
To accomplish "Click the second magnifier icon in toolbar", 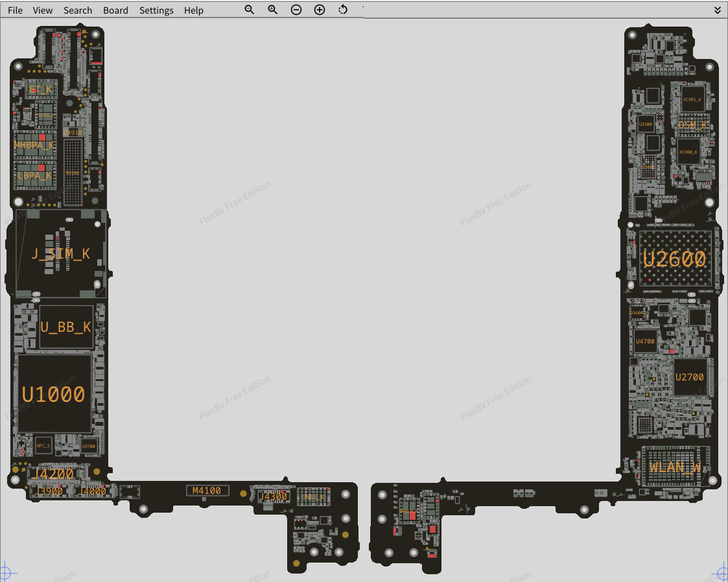I will (273, 10).
